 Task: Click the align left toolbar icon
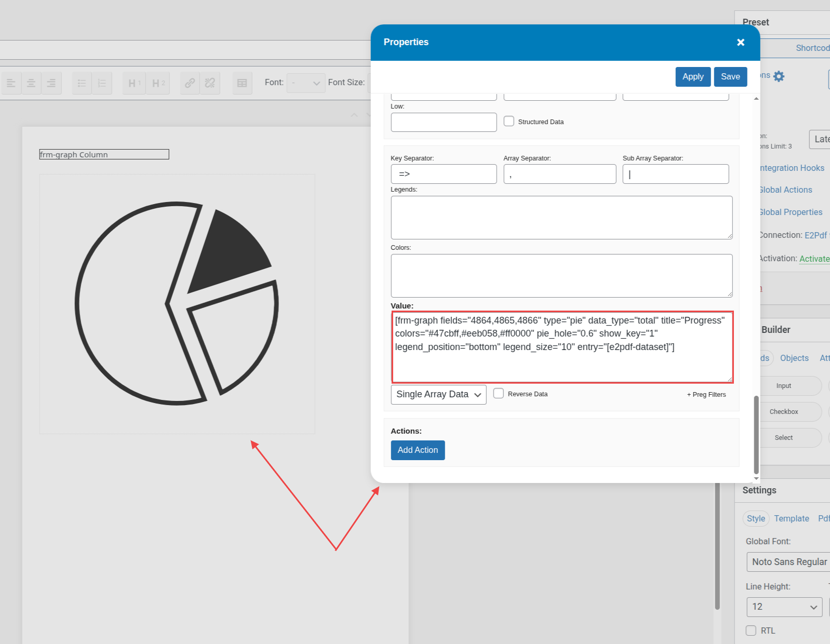click(x=11, y=83)
